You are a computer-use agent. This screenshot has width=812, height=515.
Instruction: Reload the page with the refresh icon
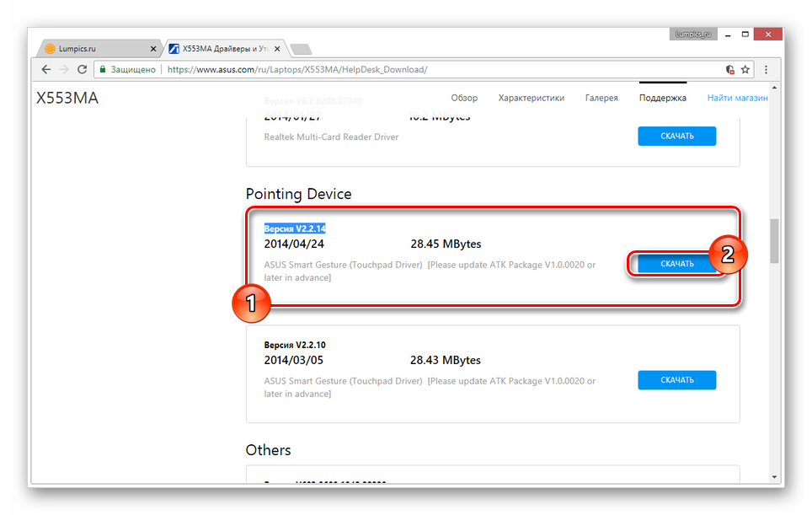point(82,69)
